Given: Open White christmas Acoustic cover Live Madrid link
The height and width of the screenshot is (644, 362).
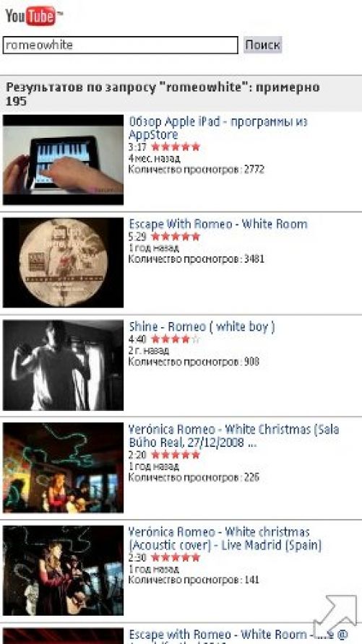Looking at the screenshot, I should [x=225, y=539].
